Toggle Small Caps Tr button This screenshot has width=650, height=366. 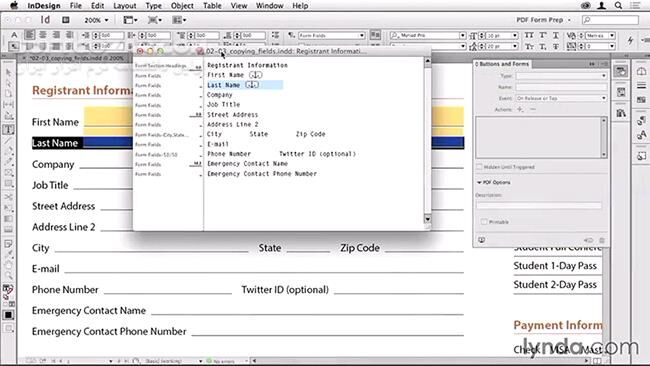pyautogui.click(x=529, y=46)
